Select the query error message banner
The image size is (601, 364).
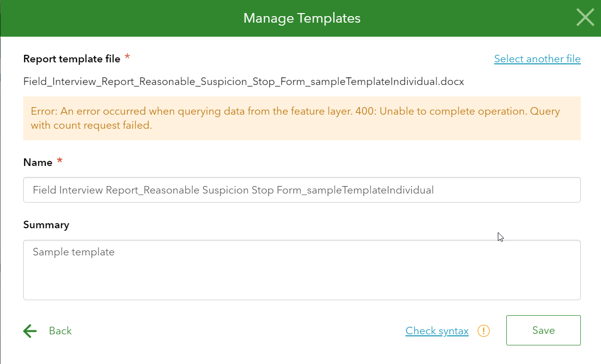coord(301,118)
